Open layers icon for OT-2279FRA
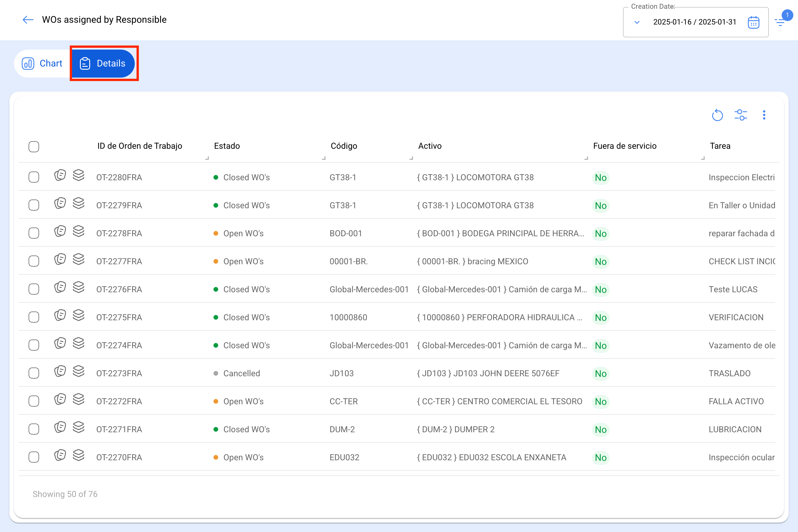This screenshot has width=798, height=532. coord(79,203)
